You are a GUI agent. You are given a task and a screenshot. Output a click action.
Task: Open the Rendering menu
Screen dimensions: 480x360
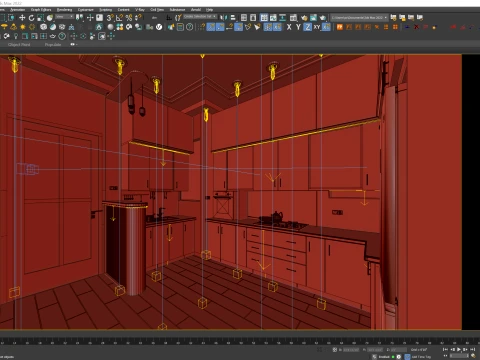point(64,10)
